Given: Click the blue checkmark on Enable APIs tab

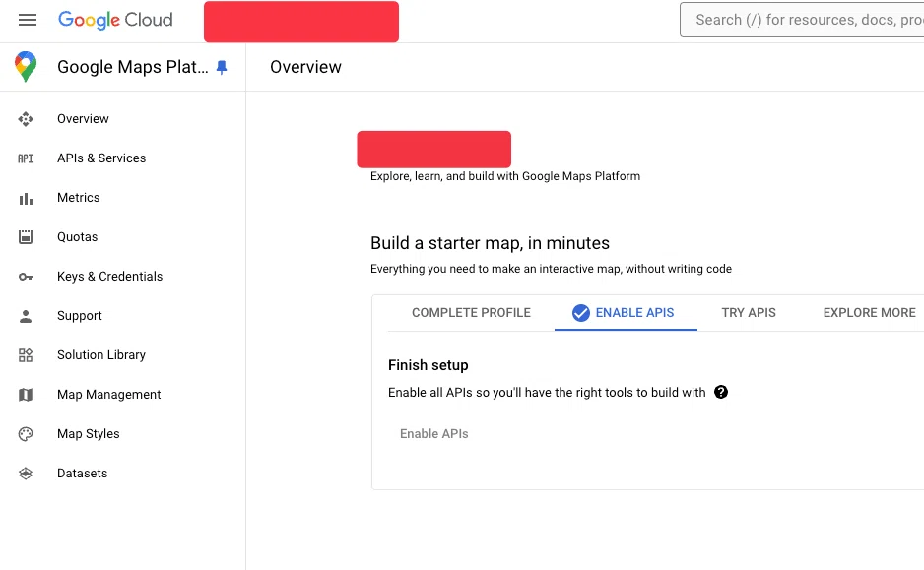Looking at the screenshot, I should [x=580, y=313].
